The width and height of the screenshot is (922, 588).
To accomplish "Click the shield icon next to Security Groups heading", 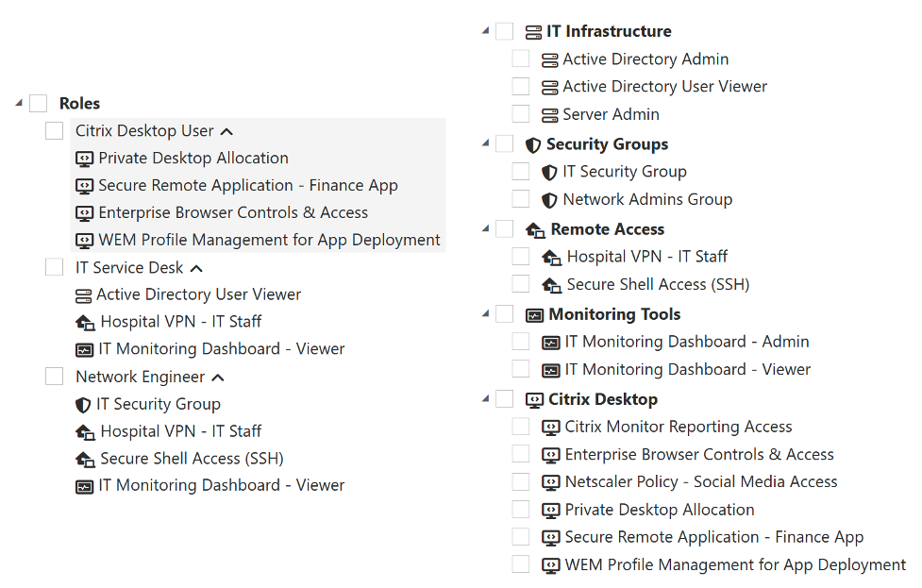I will point(533,145).
